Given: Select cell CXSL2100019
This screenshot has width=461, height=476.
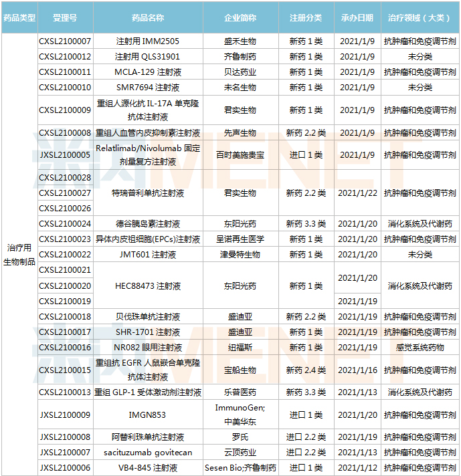Looking at the screenshot, I should coord(66,301).
